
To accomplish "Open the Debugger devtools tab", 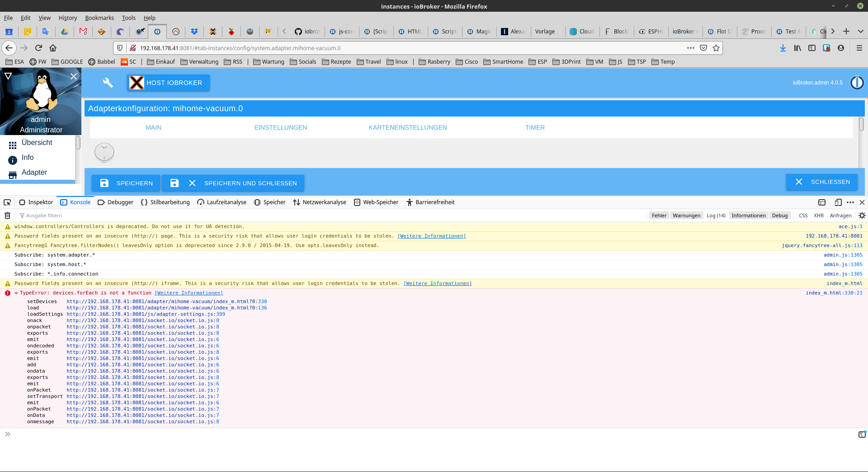I will point(116,202).
